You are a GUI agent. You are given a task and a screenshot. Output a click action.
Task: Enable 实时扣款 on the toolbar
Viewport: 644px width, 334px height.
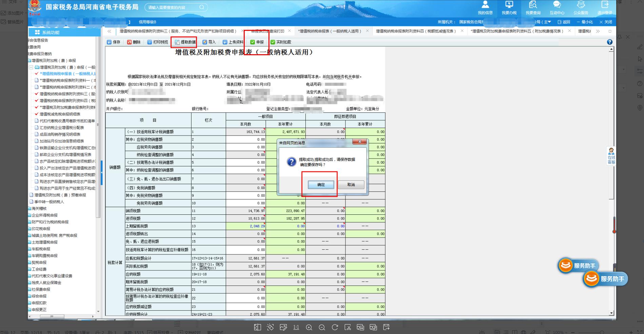pyautogui.click(x=282, y=42)
